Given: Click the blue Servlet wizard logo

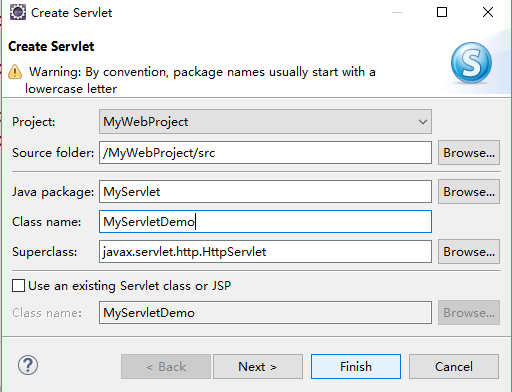Looking at the screenshot, I should (x=471, y=63).
